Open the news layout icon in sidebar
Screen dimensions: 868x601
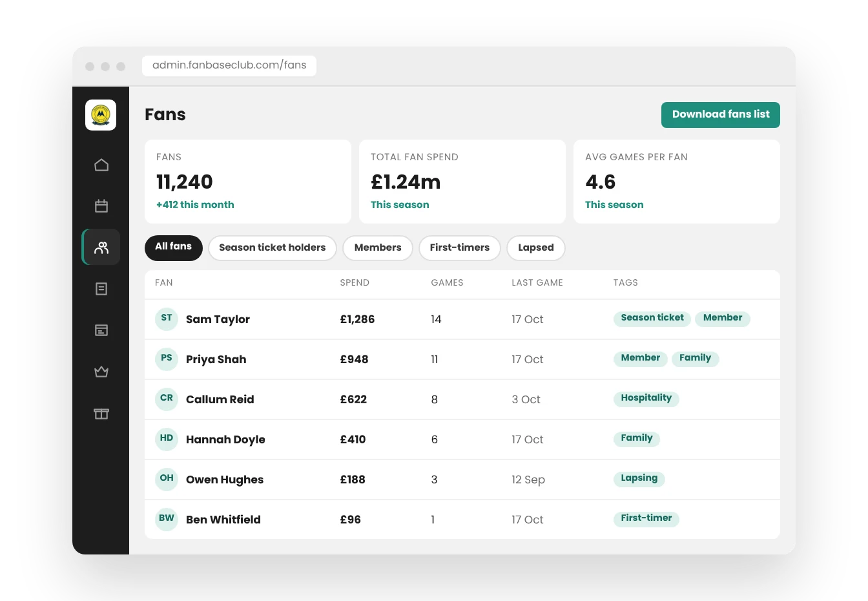point(101,330)
